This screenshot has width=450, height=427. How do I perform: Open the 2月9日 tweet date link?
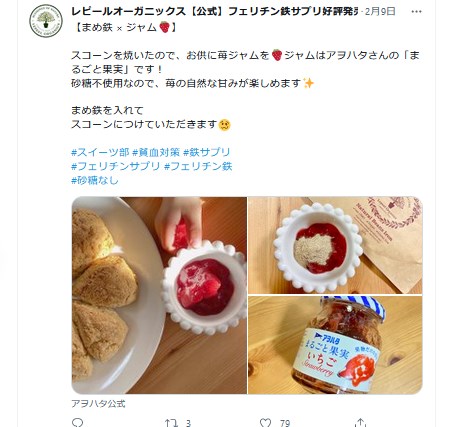coord(380,12)
